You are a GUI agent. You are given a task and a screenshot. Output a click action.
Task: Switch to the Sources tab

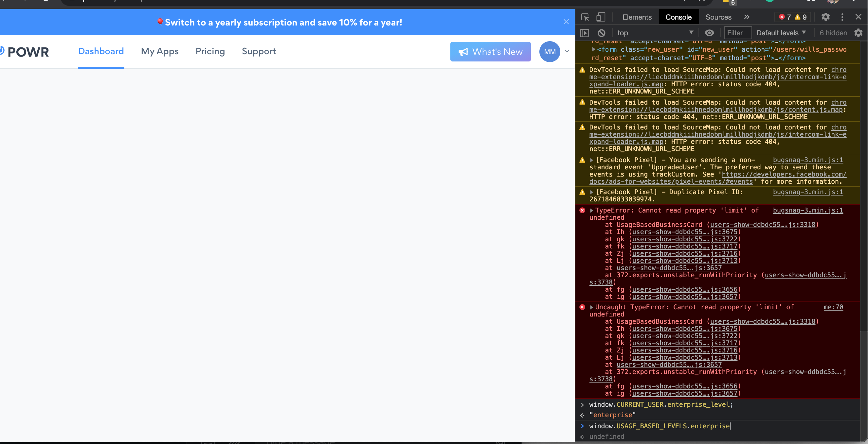click(x=718, y=17)
